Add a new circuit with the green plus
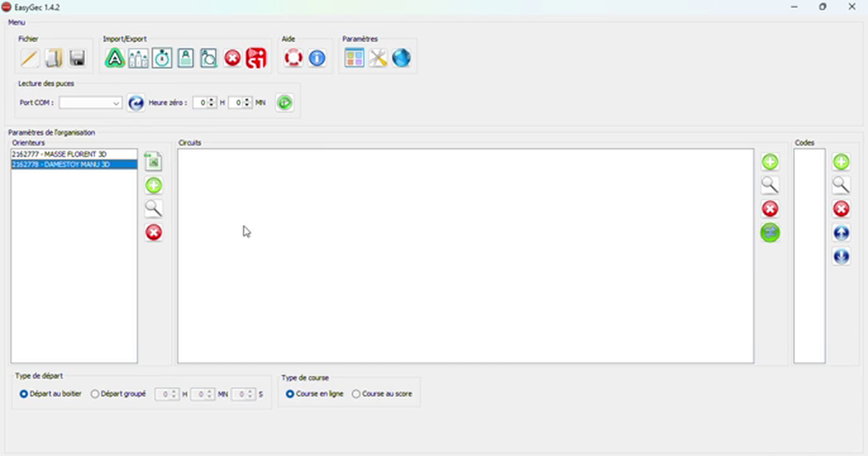The image size is (868, 456). click(x=770, y=162)
